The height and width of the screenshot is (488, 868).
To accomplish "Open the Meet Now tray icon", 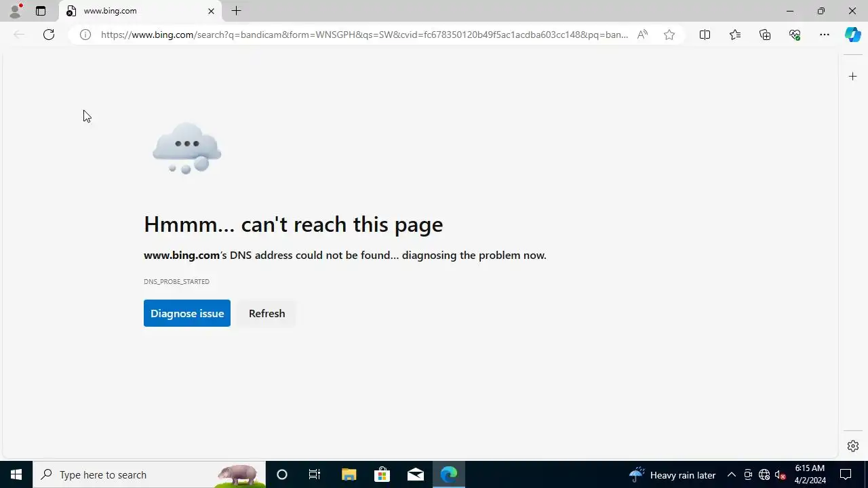I will coord(748,474).
